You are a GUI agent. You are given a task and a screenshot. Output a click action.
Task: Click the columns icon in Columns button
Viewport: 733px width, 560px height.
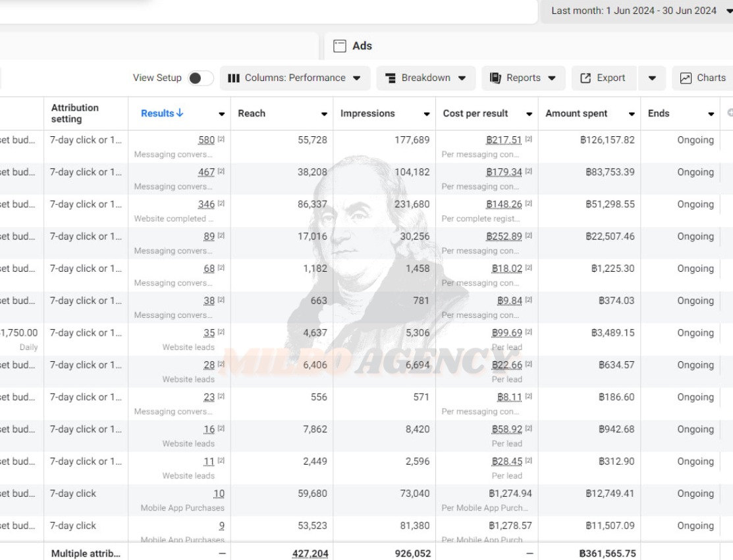234,78
